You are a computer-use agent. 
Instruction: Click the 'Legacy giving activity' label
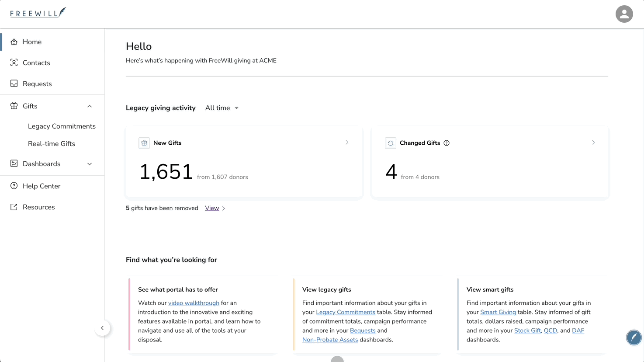(x=161, y=108)
